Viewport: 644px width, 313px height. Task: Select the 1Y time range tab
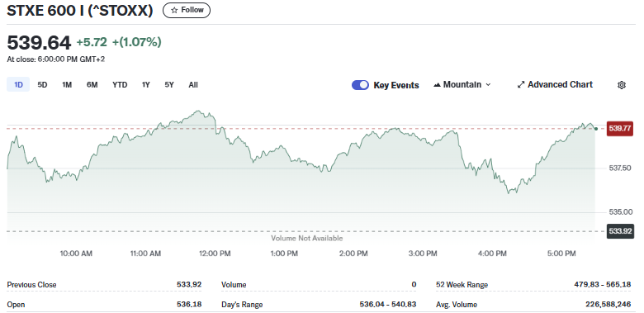(x=146, y=84)
